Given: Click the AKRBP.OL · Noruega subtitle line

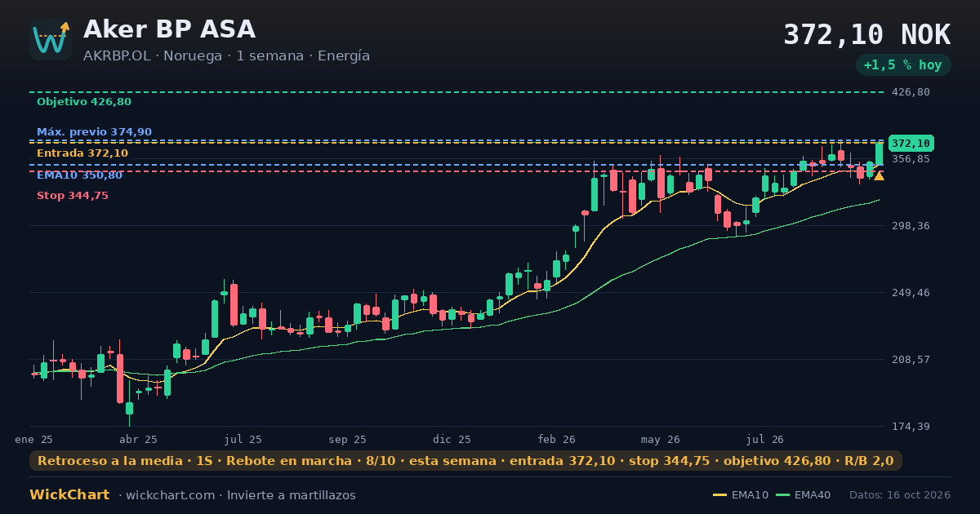Looking at the screenshot, I should click(x=226, y=56).
